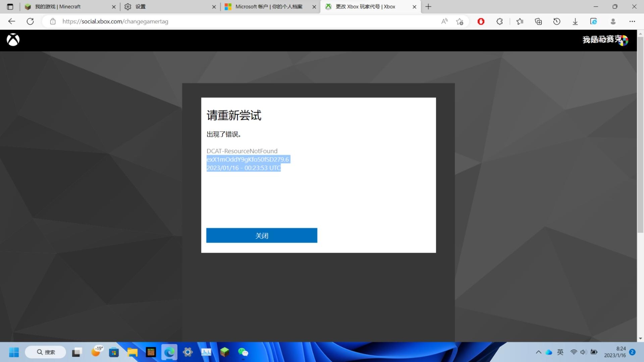Refresh the current Xbox page
The image size is (644, 362).
(x=30, y=21)
